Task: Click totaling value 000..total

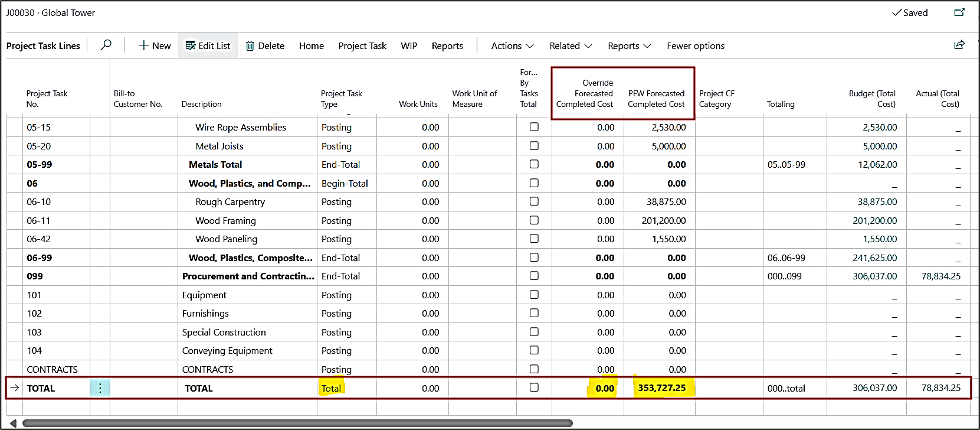Action: [x=786, y=388]
